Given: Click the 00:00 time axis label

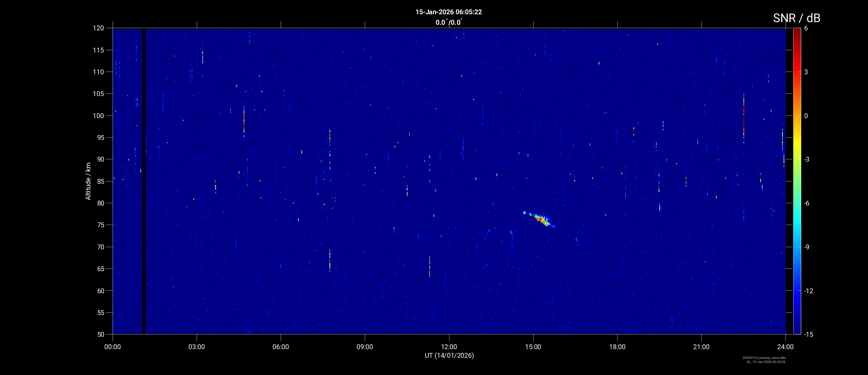Looking at the screenshot, I should point(113,347).
